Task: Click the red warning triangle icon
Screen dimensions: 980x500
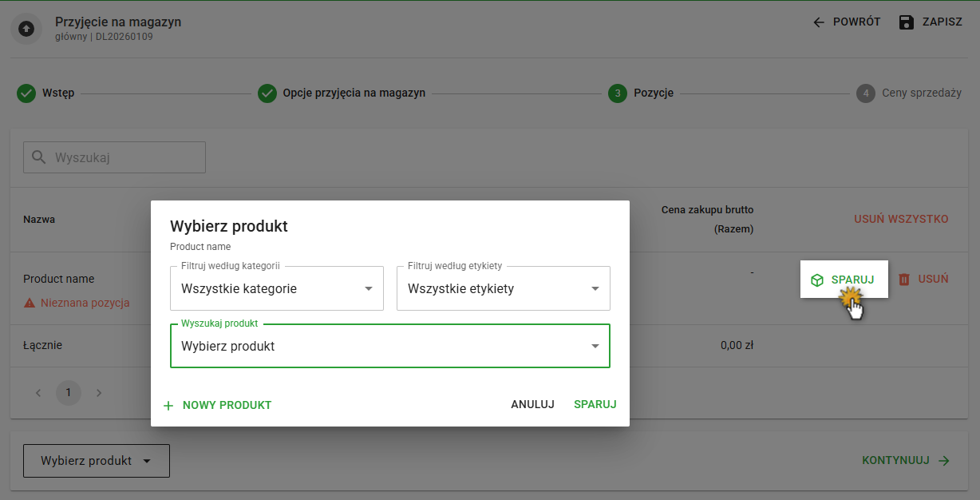Action: coord(30,304)
